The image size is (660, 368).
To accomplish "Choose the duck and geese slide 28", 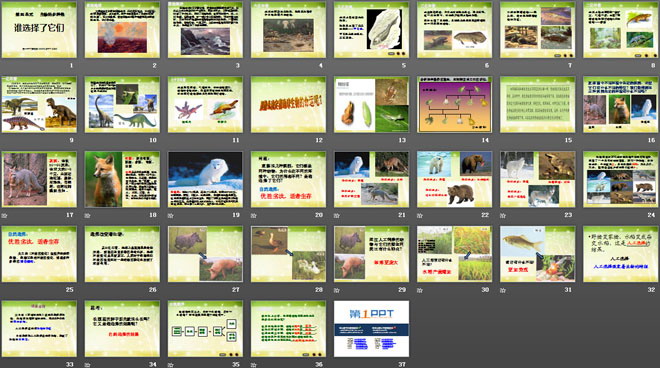I will (x=288, y=254).
